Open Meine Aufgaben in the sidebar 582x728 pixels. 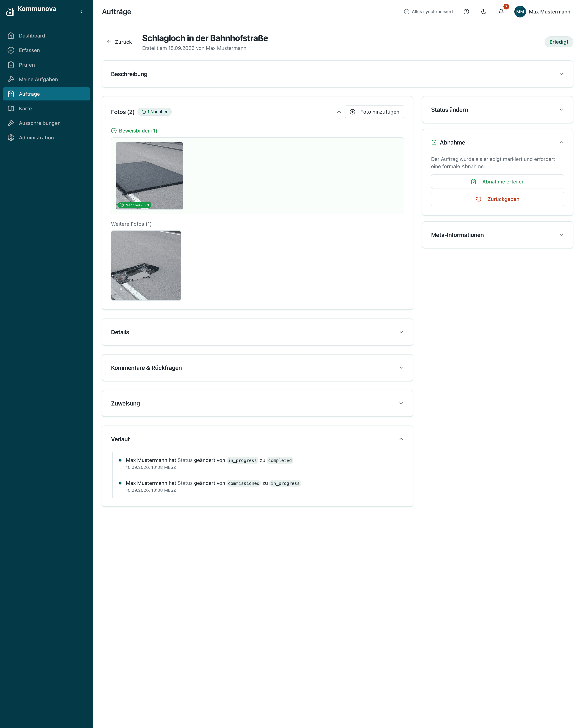pyautogui.click(x=47, y=79)
